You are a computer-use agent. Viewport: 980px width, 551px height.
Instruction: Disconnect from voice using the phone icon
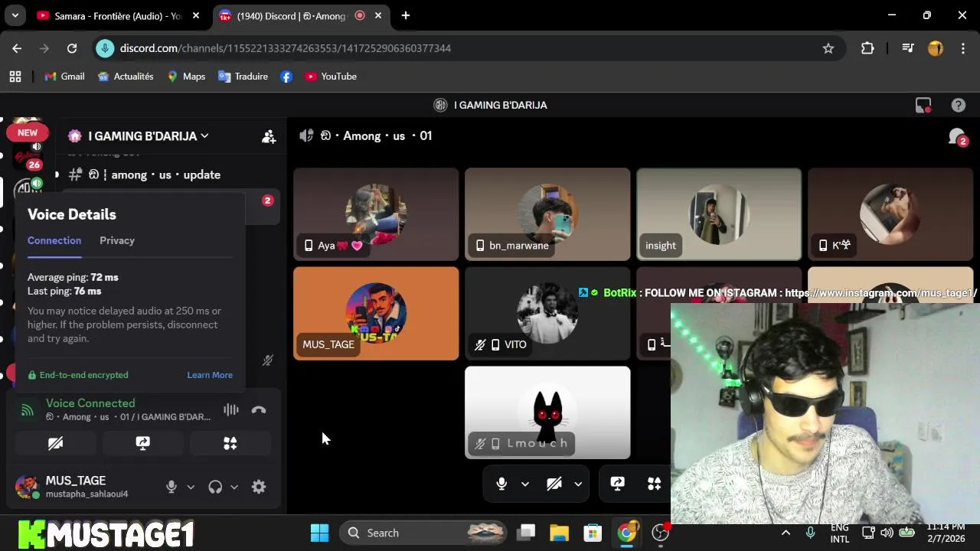(x=259, y=410)
